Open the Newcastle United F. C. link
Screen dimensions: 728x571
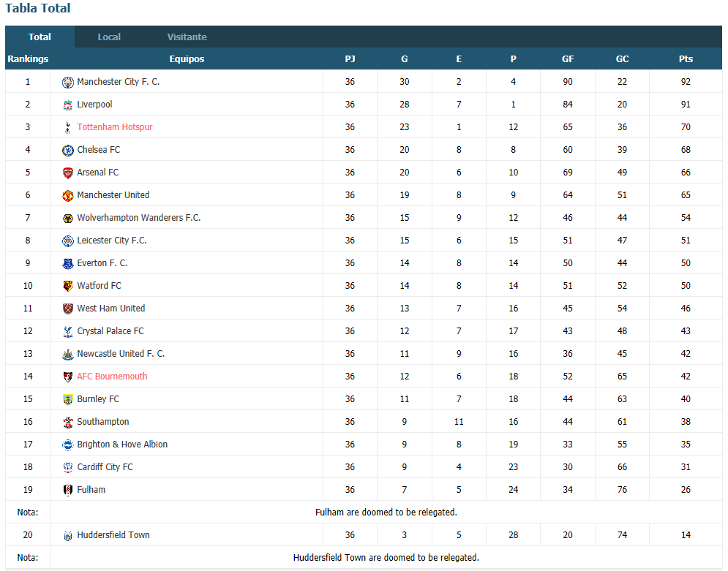(x=121, y=354)
